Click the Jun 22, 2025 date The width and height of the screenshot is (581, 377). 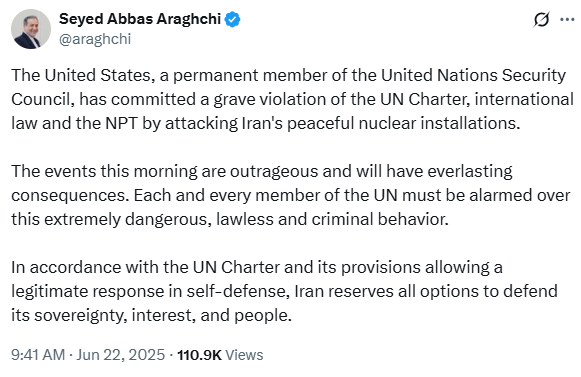click(120, 355)
